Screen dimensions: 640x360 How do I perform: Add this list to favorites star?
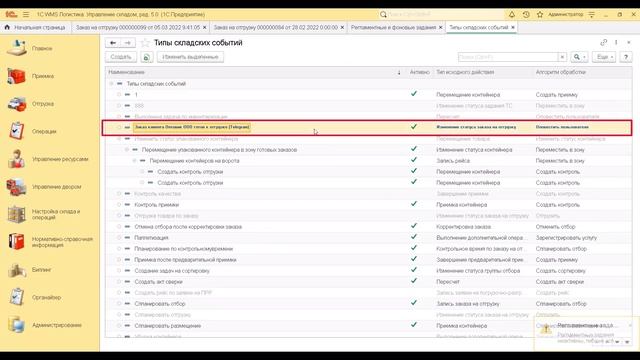coord(144,43)
